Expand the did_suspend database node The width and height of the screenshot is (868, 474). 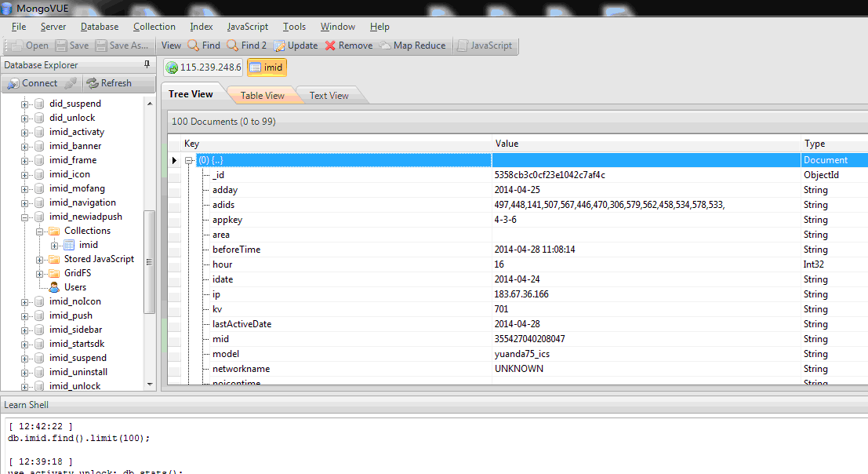point(24,104)
